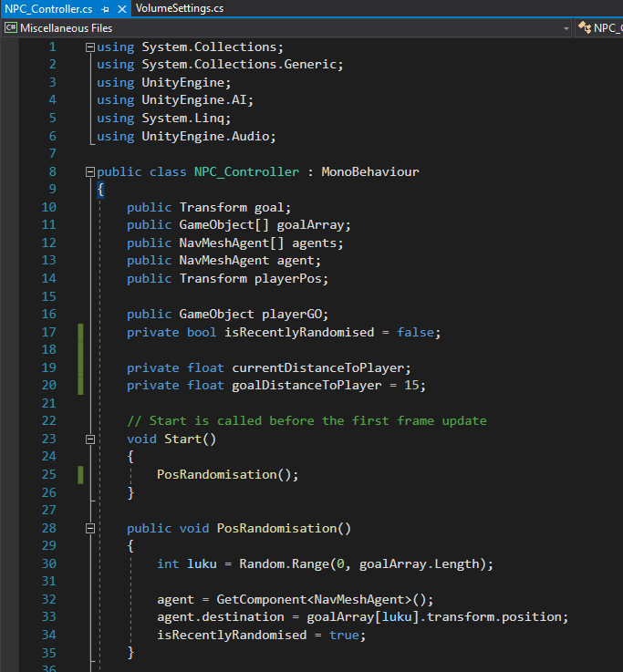Click MonoBehaviour in the class declaration
623x672 pixels.
(370, 171)
